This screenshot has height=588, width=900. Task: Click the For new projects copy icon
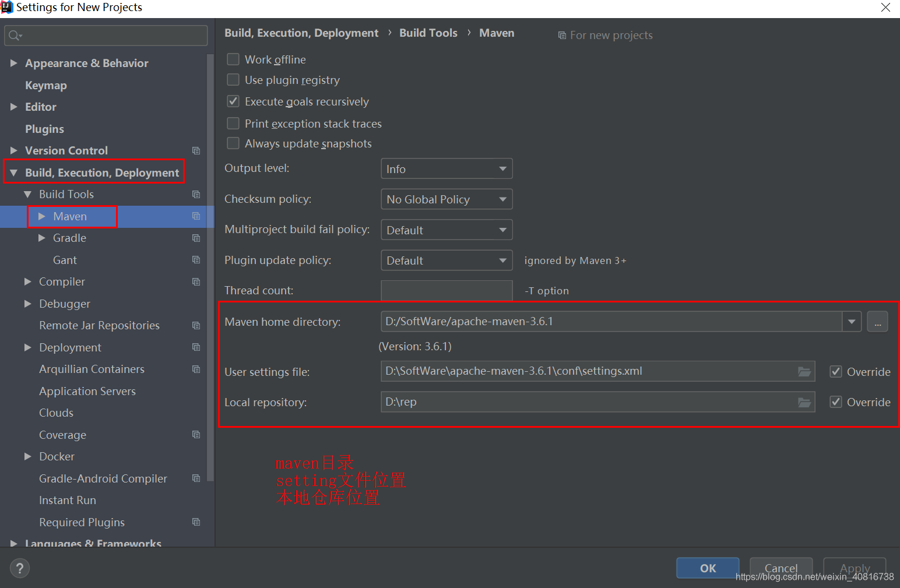point(562,36)
